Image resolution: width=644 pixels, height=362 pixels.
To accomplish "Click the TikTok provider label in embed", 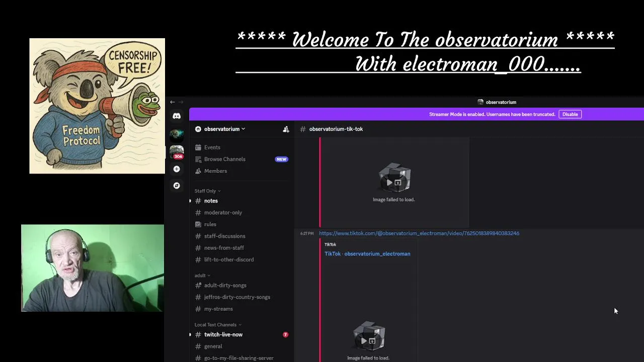I will pyautogui.click(x=330, y=244).
